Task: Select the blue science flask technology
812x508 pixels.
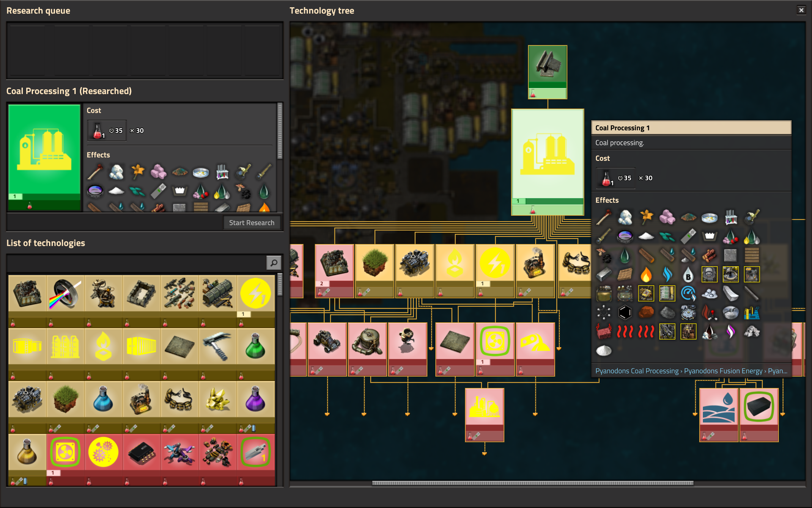Action: pos(103,400)
